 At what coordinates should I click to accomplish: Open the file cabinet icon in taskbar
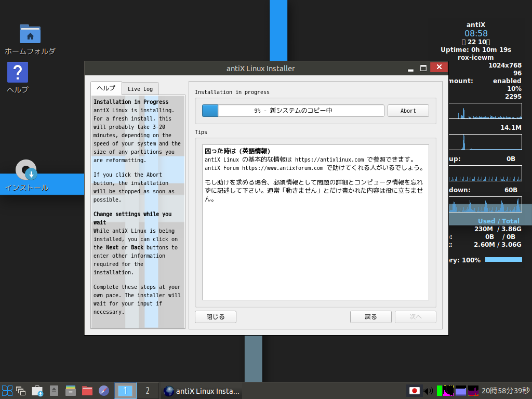tap(71, 391)
